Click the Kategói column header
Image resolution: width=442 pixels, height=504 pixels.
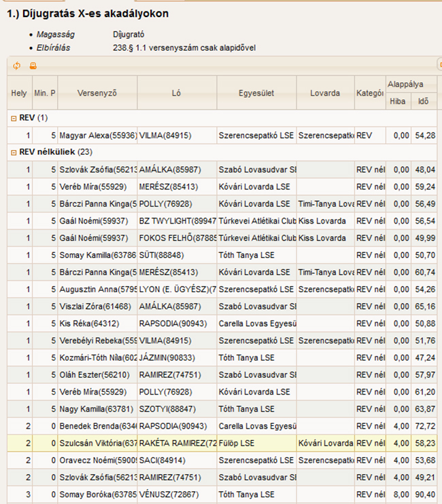pyautogui.click(x=369, y=92)
